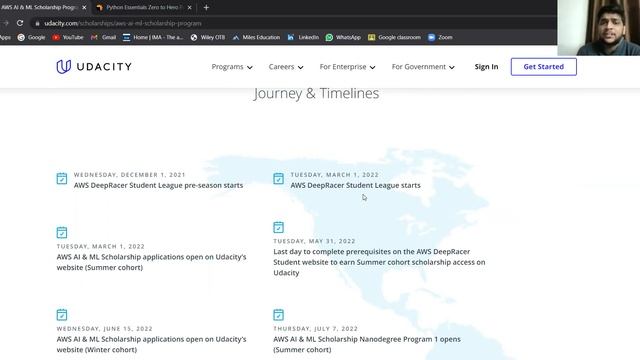Viewport: 640px width, 360px height.
Task: Click the lock icon in the address bar
Action: (x=37, y=24)
